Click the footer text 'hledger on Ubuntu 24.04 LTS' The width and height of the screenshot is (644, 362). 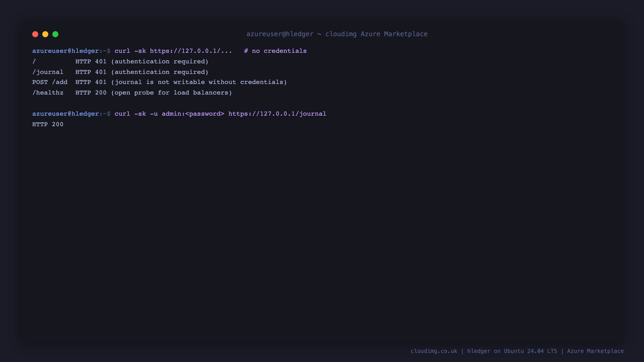[x=512, y=351]
